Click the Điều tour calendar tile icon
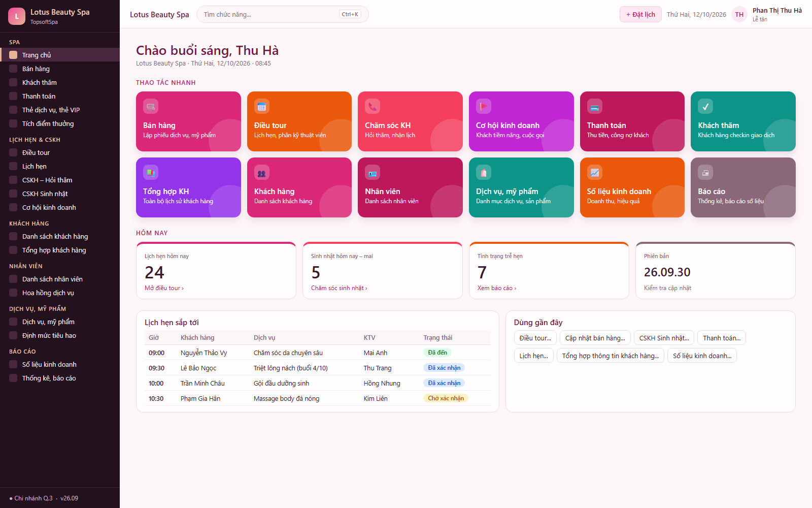812x508 pixels. point(262,106)
